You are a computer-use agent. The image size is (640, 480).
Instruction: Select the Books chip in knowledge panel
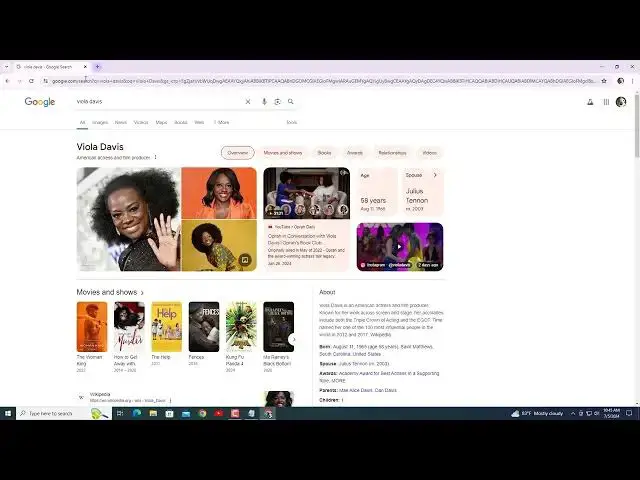[x=324, y=153]
